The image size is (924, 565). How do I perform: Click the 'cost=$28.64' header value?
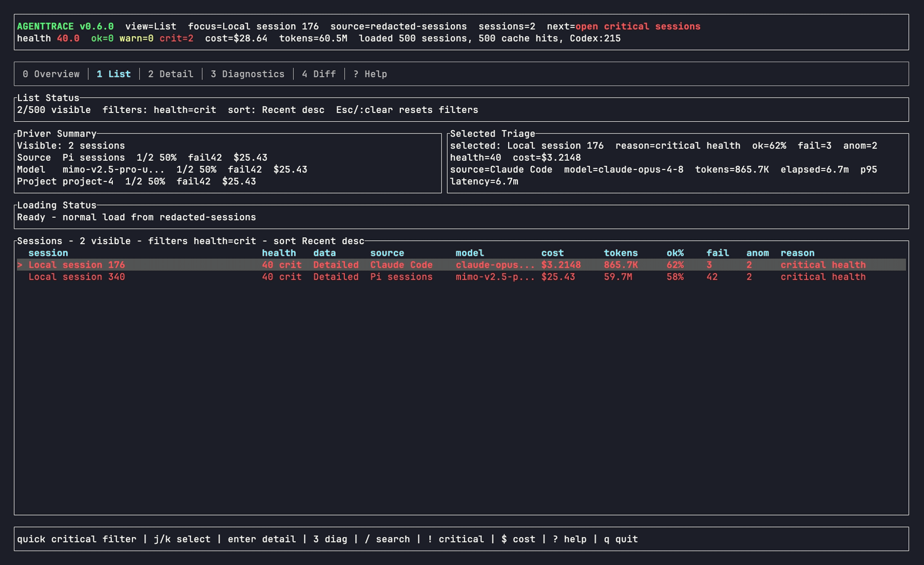click(x=236, y=39)
